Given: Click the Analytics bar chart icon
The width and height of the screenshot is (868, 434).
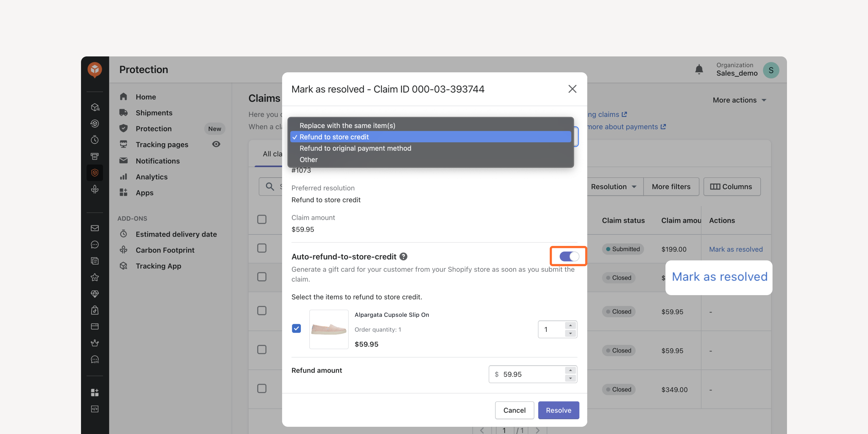Looking at the screenshot, I should click(123, 176).
